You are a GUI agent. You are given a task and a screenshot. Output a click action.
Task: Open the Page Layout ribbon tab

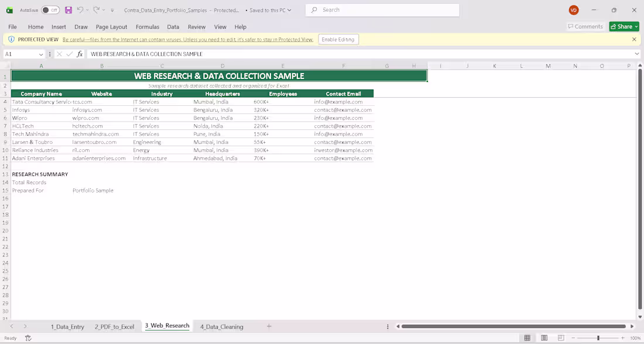click(x=111, y=27)
